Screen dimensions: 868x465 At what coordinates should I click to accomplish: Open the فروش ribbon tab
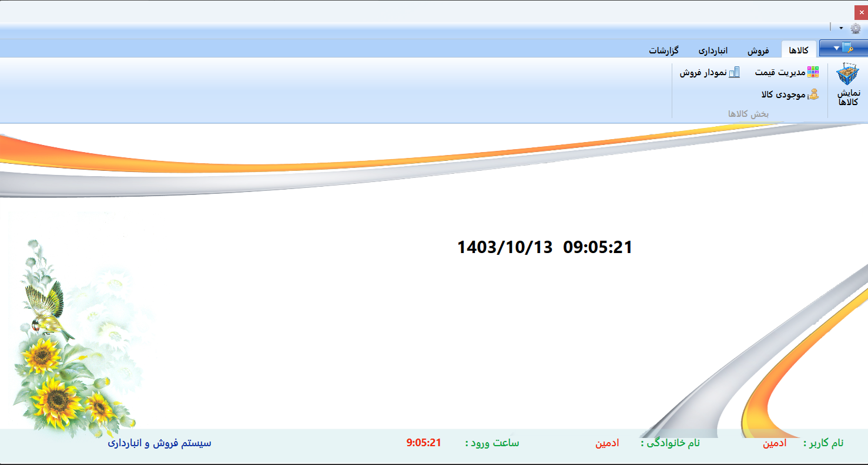click(758, 50)
